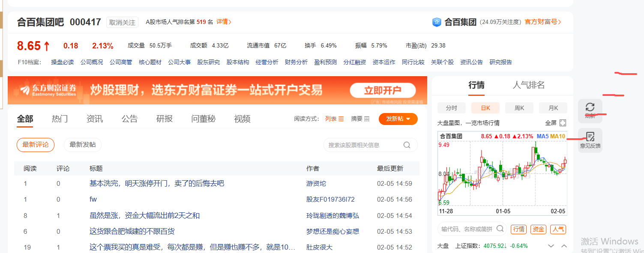This screenshot has width=644, height=253.
Task: Click the 东方财富证券 logo in banner
Action: point(48,90)
